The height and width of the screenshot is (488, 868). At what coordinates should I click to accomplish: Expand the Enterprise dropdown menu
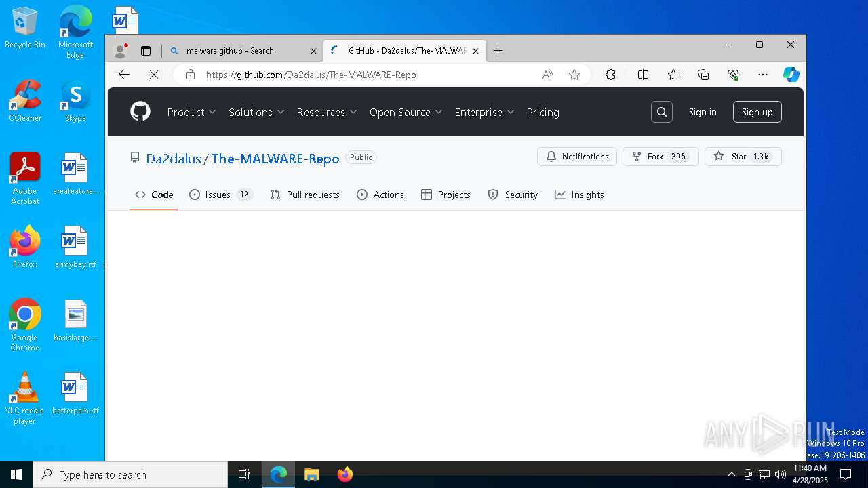click(x=484, y=112)
